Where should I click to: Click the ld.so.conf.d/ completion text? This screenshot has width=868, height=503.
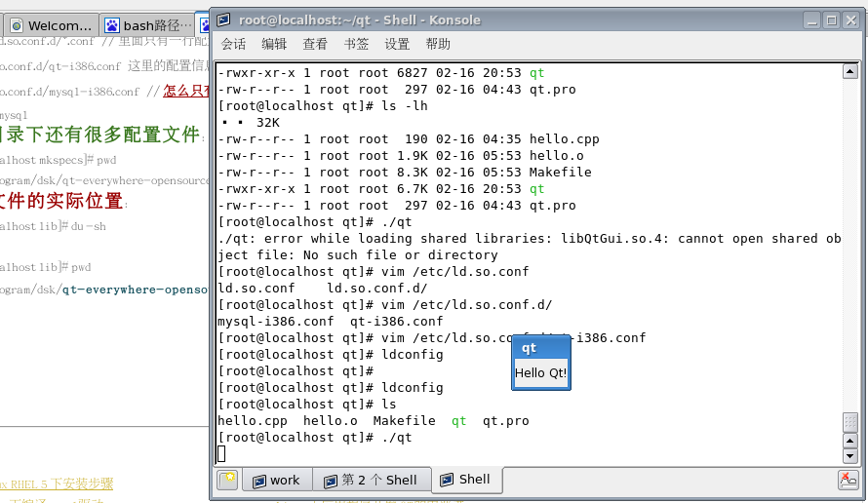click(377, 289)
